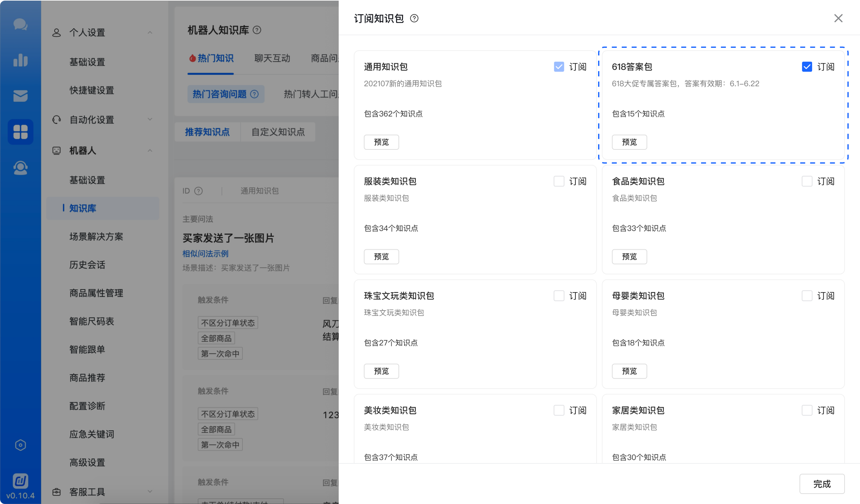Preview the 母婴类知识包
Screen dimensions: 860x504
pyautogui.click(x=629, y=371)
